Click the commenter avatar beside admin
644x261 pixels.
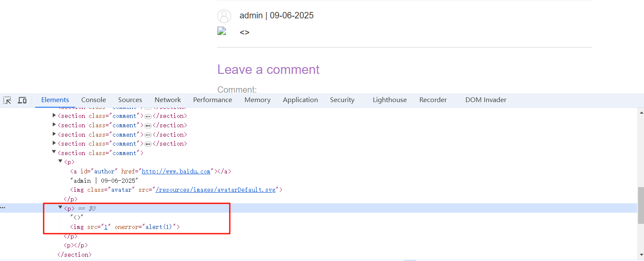(x=224, y=16)
